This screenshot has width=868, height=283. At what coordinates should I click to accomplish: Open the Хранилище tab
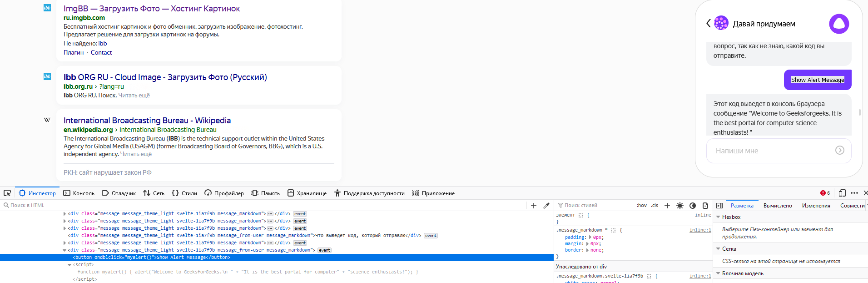(x=307, y=193)
